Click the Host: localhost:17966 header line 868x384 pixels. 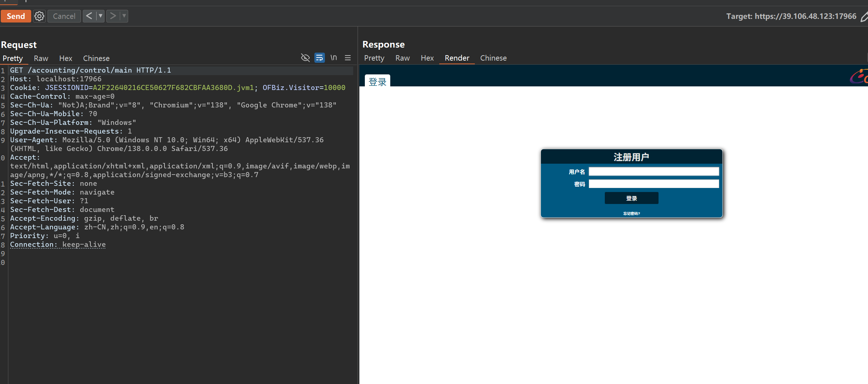(x=56, y=79)
